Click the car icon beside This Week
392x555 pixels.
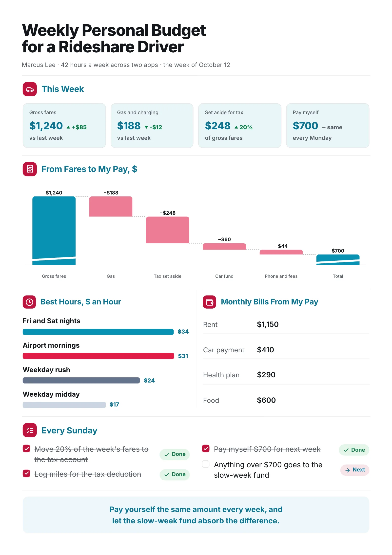click(30, 89)
